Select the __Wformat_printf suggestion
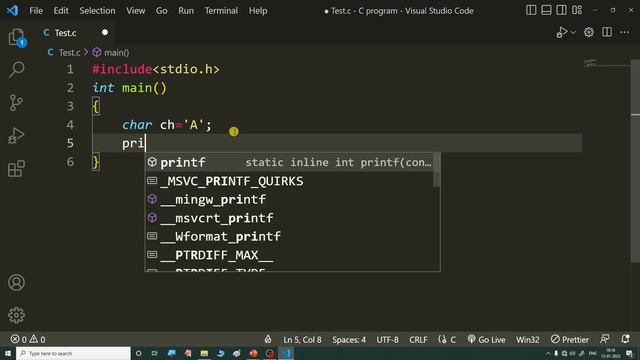The width and height of the screenshot is (640, 360). point(289,236)
